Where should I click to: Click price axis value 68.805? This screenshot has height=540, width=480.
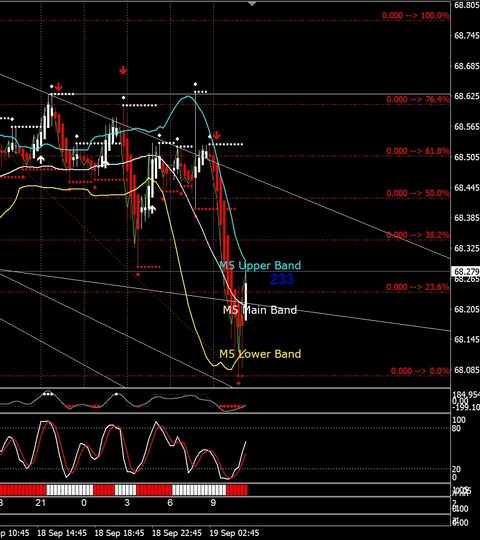pyautogui.click(x=467, y=5)
